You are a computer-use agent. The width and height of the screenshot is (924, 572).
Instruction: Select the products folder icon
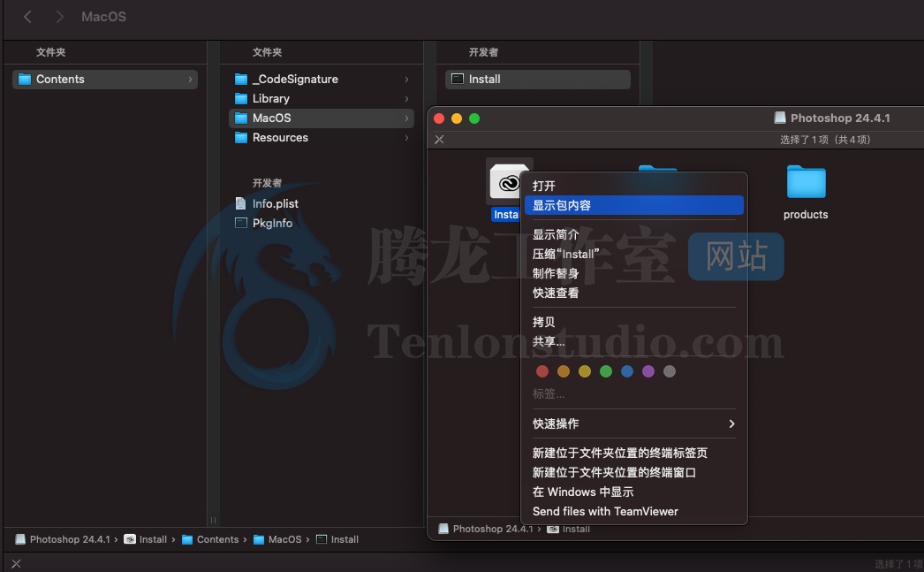(x=806, y=181)
